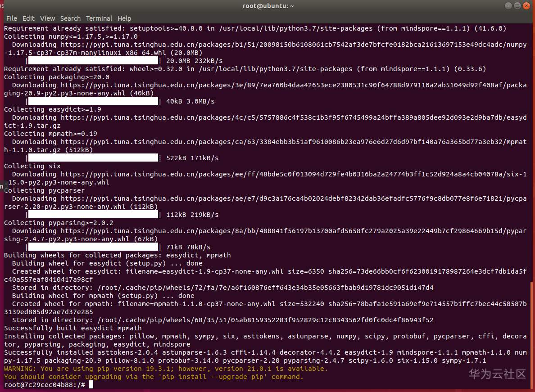The image size is (535, 392).
Task: Click the 'Stored in directory' wheels/72 line
Action: point(223,288)
